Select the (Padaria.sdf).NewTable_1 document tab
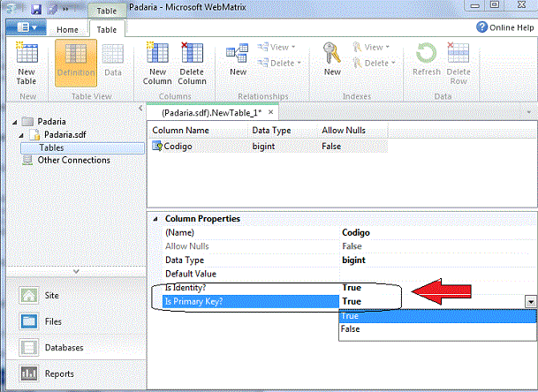538x392 pixels. [211, 112]
